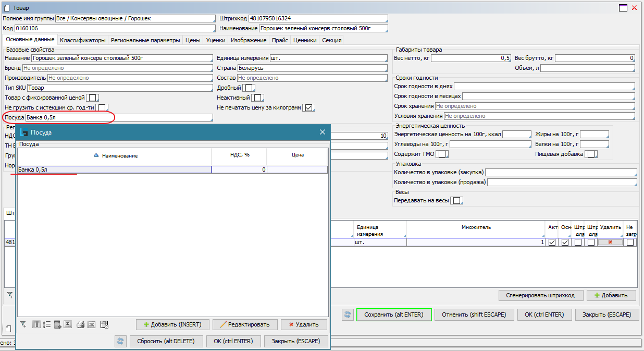Click the refresh icon beside Сохранить button

(x=348, y=314)
